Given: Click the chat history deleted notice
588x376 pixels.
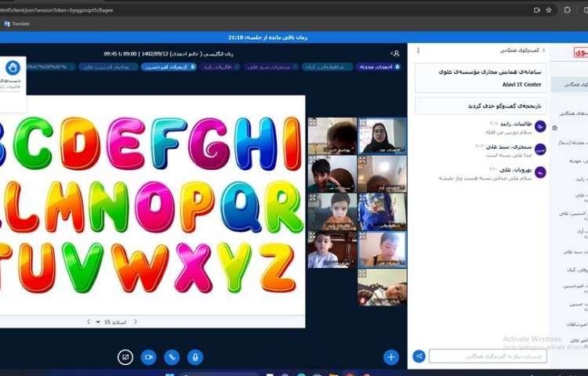Looking at the screenshot, I should (x=481, y=106).
